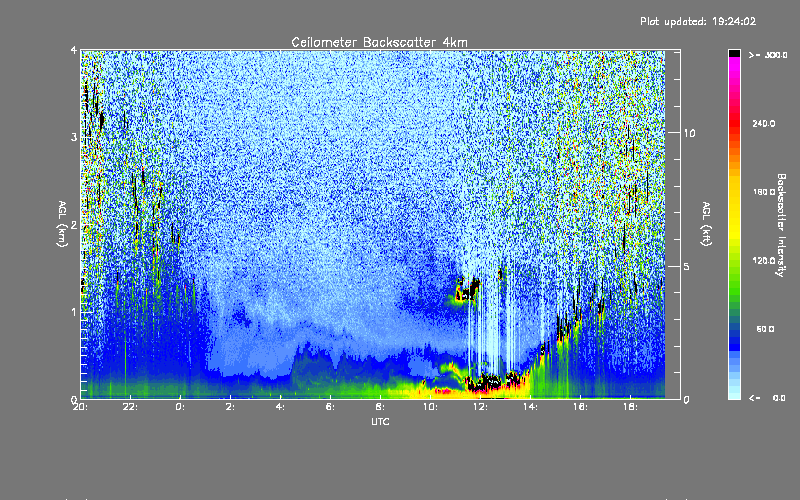Click the '12:' tick label on the time axis

[x=480, y=407]
